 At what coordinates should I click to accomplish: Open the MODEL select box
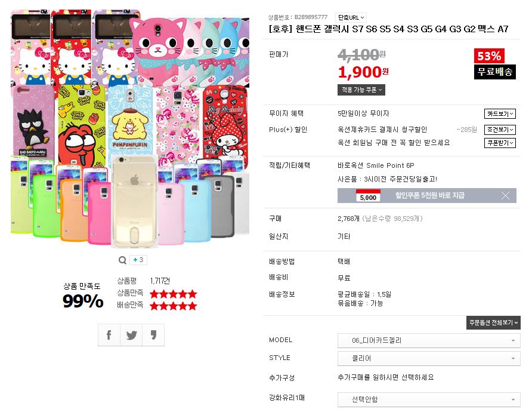pos(428,340)
